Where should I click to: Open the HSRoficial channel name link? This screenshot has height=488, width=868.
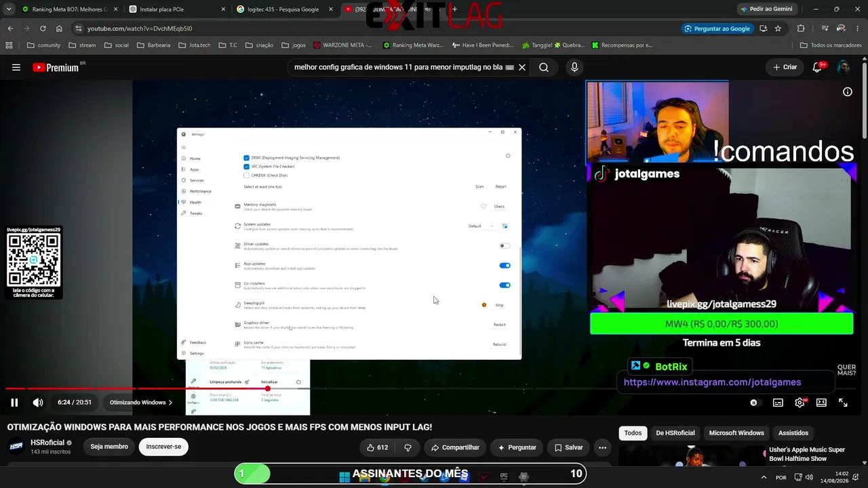click(x=47, y=443)
